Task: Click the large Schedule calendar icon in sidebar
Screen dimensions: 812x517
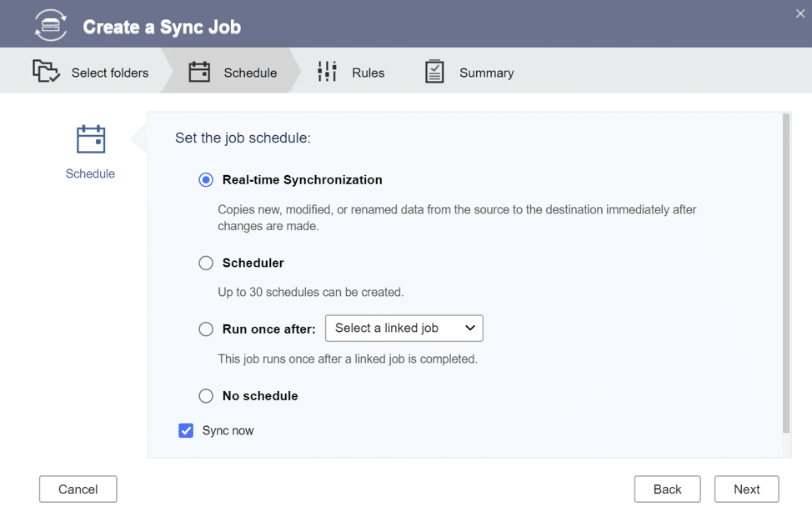Action: coord(91,139)
